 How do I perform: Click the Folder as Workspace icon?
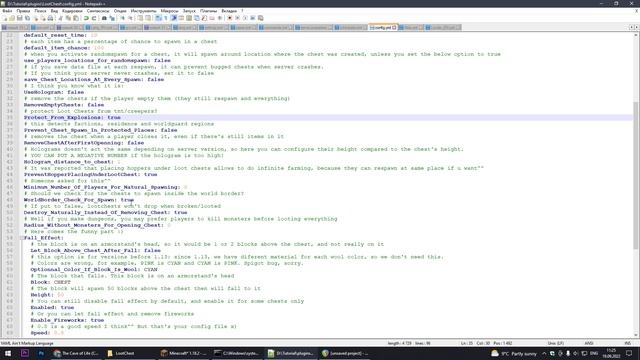(x=212, y=18)
